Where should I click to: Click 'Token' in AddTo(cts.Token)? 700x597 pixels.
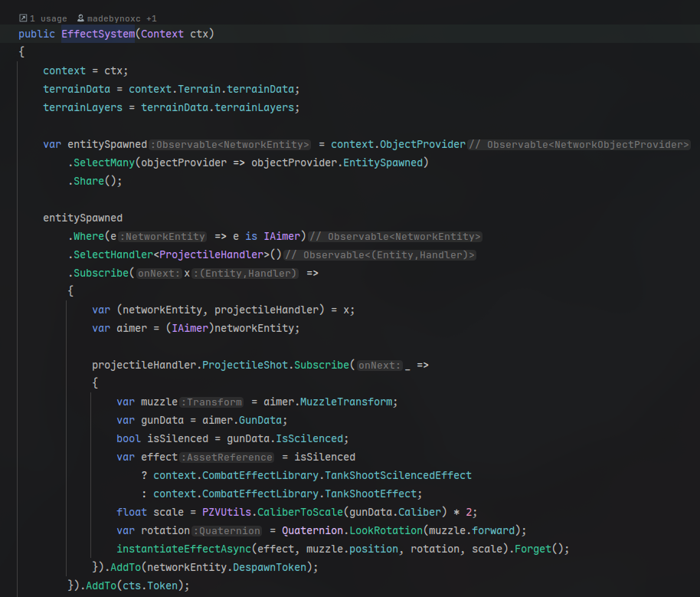point(162,586)
